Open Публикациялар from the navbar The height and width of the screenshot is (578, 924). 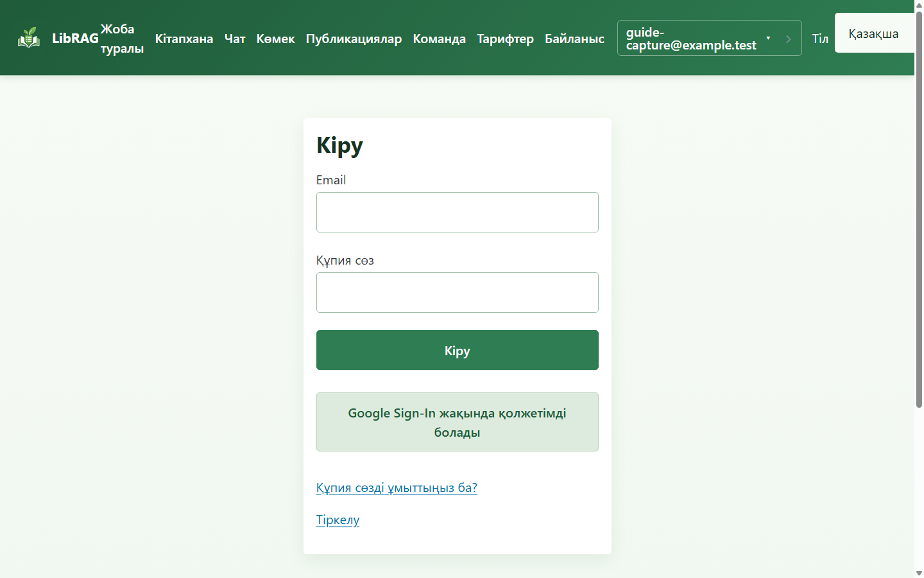point(354,39)
